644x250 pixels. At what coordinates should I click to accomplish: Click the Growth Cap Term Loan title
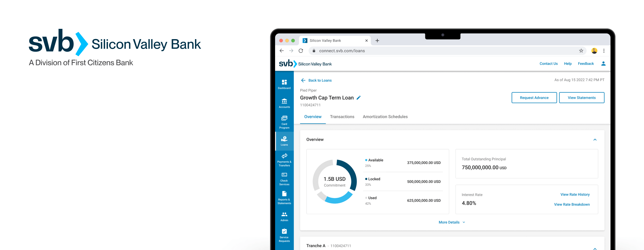coord(327,98)
